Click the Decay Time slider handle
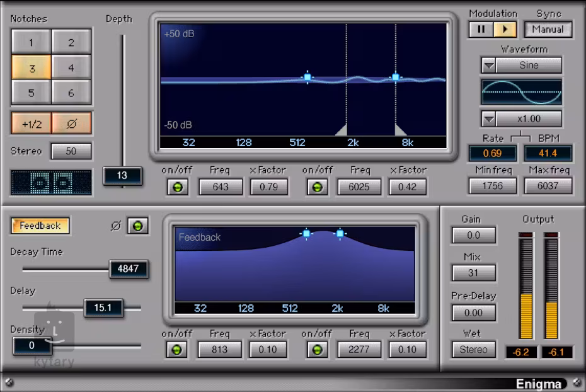This screenshot has width=586, height=392. (x=129, y=269)
